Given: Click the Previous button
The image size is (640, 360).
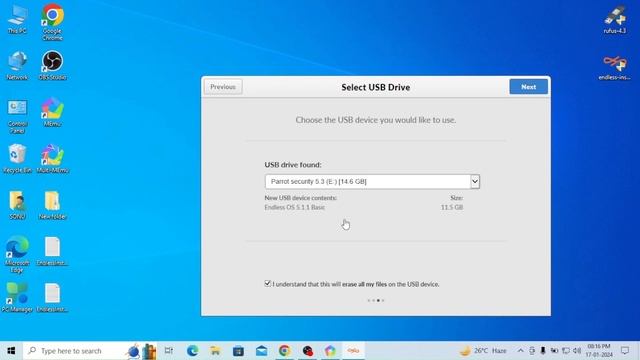Looking at the screenshot, I should click(223, 87).
